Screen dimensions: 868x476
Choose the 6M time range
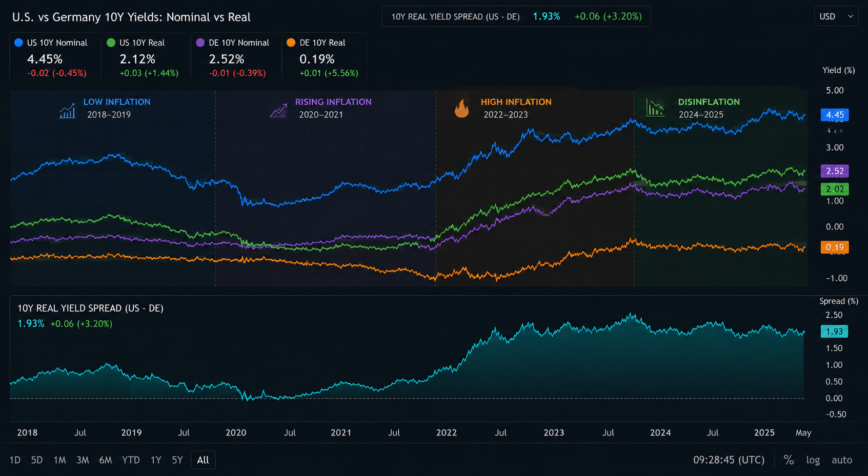(x=106, y=460)
